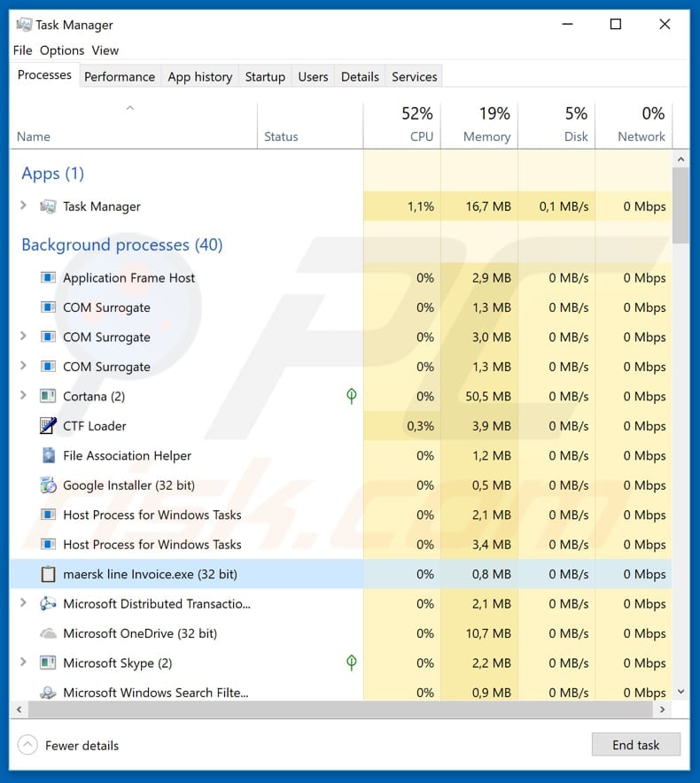This screenshot has height=783, width=700.
Task: Open the View menu
Action: (x=105, y=50)
